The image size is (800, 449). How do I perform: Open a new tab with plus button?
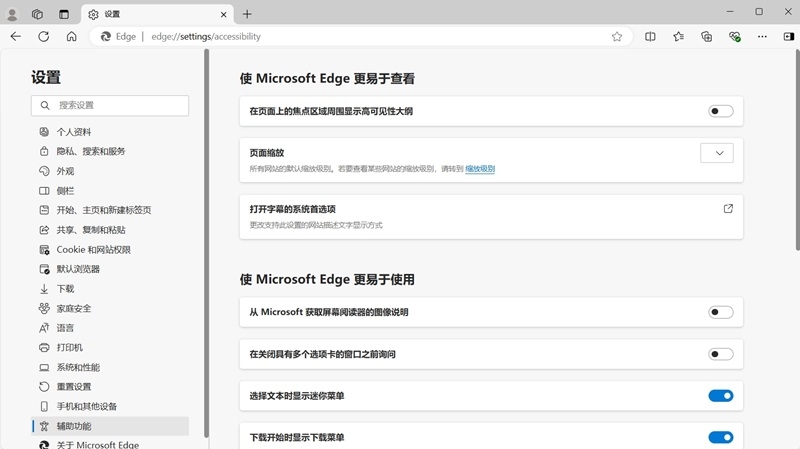tap(247, 14)
